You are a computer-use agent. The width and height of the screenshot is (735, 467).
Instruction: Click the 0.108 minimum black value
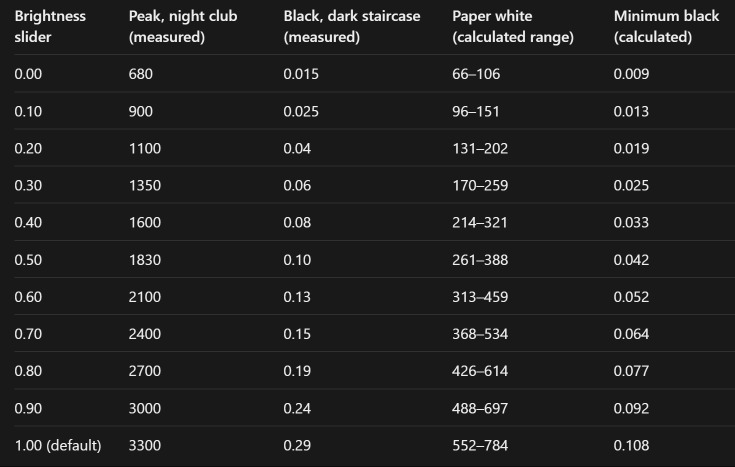click(631, 445)
